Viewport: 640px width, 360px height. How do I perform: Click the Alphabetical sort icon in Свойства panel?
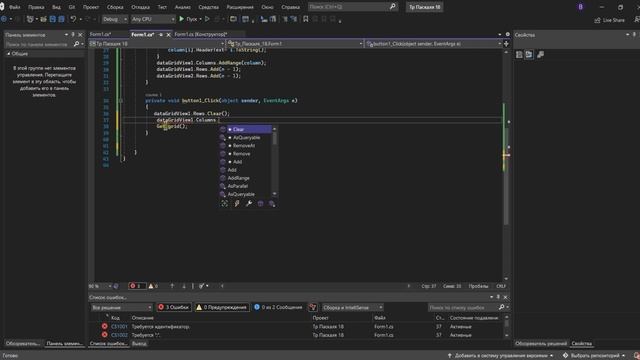pyautogui.click(x=529, y=54)
